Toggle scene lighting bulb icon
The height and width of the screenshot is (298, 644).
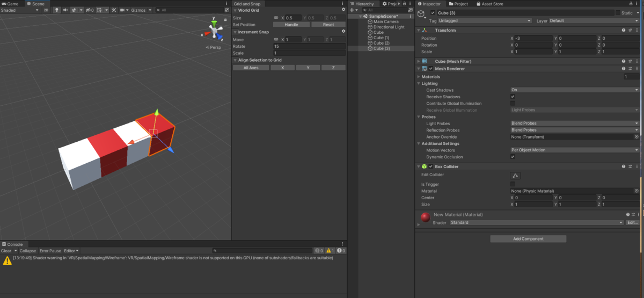57,10
